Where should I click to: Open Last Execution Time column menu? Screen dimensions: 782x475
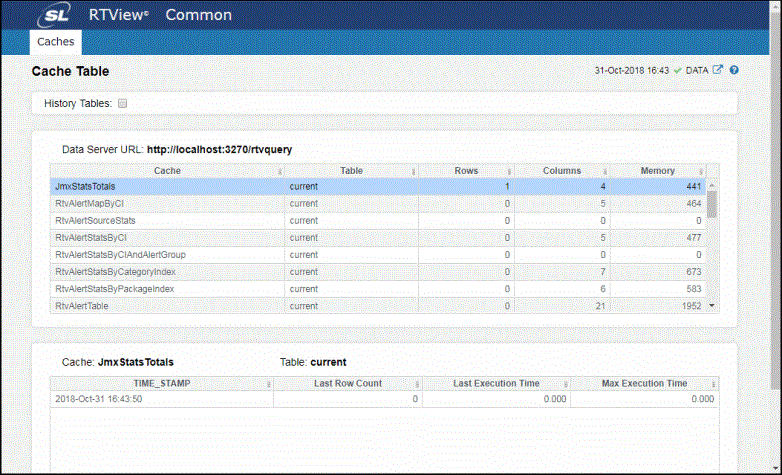(564, 384)
